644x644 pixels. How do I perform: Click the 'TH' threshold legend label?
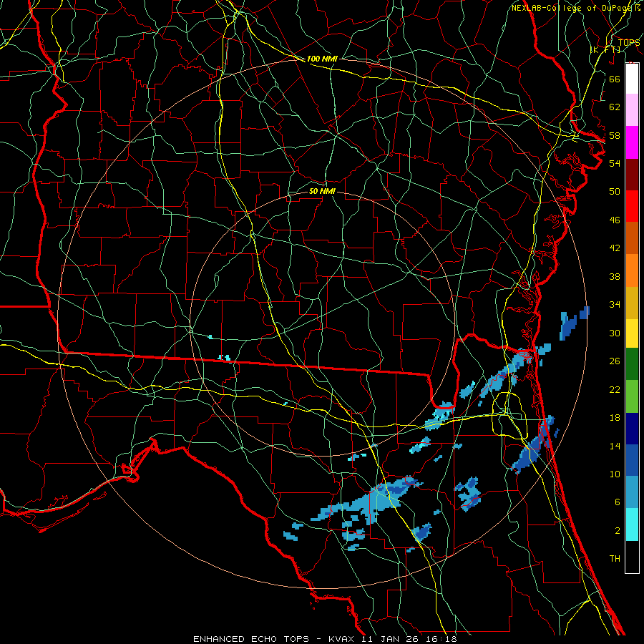point(615,559)
